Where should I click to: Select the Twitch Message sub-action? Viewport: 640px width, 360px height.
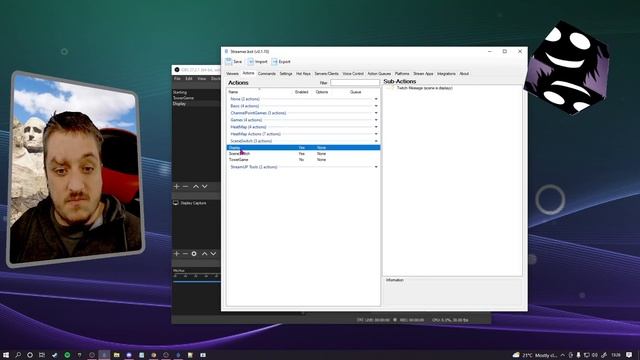coord(424,88)
